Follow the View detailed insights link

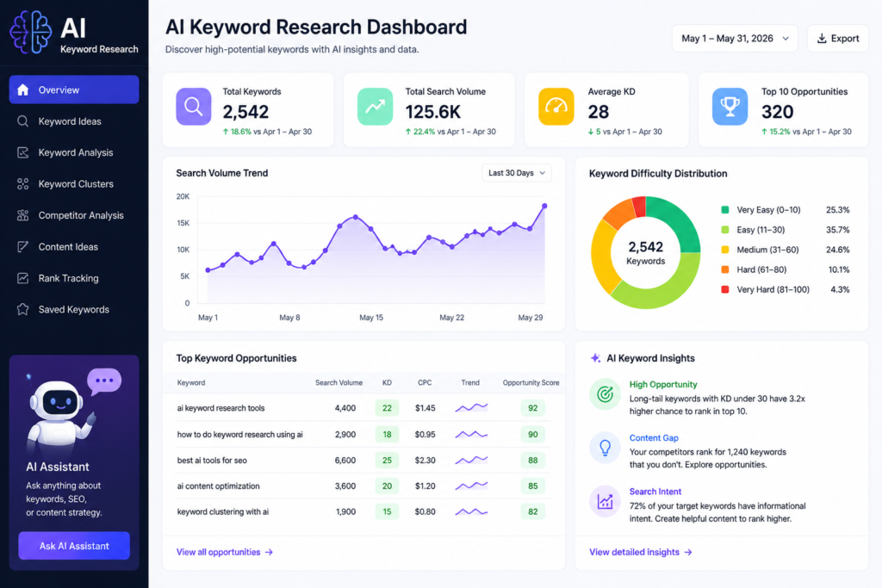640,552
